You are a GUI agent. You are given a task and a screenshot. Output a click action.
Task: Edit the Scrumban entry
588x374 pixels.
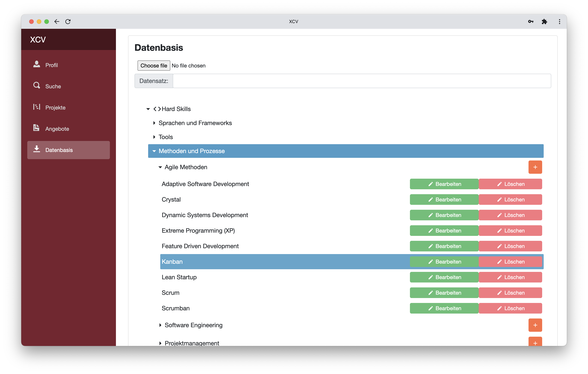point(444,308)
